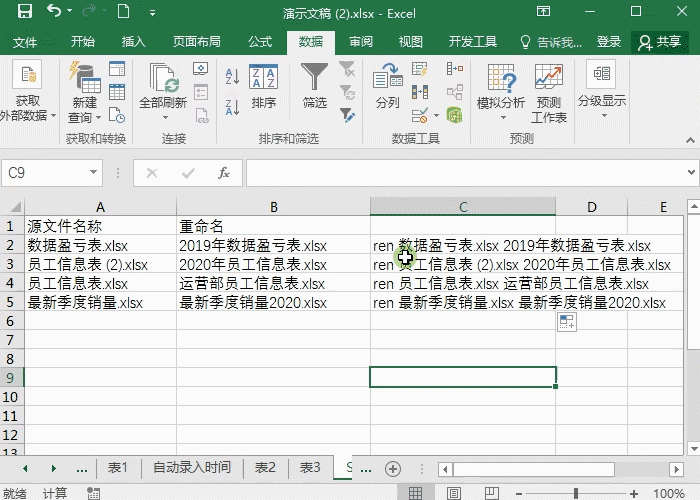Switch to Page Break Preview icon
700x500 pixels.
(x=492, y=493)
